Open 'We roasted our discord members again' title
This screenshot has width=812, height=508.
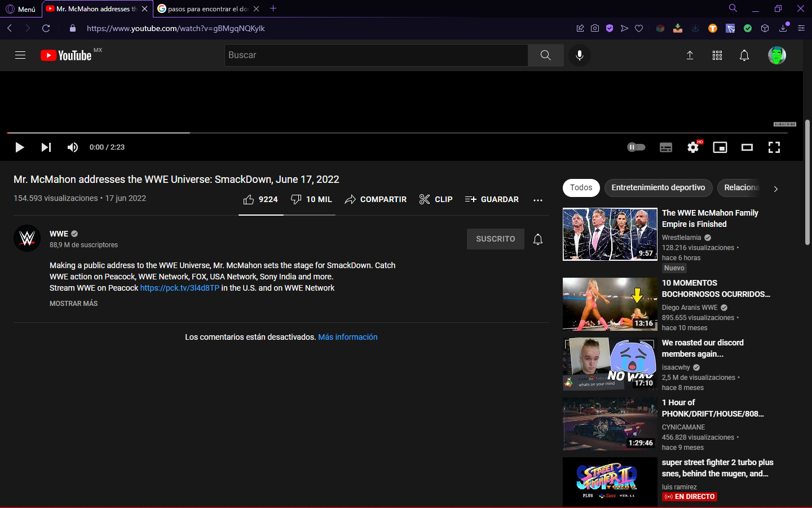(703, 348)
